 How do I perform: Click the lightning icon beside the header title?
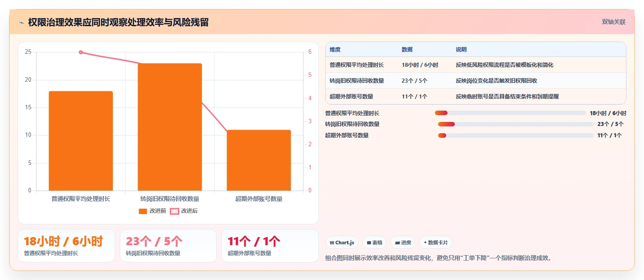(21, 23)
